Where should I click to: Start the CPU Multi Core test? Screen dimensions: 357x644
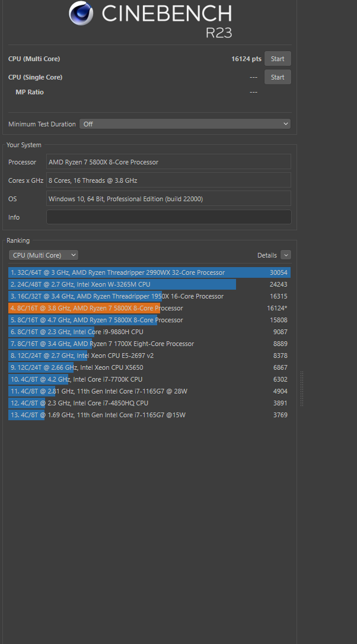coord(278,59)
